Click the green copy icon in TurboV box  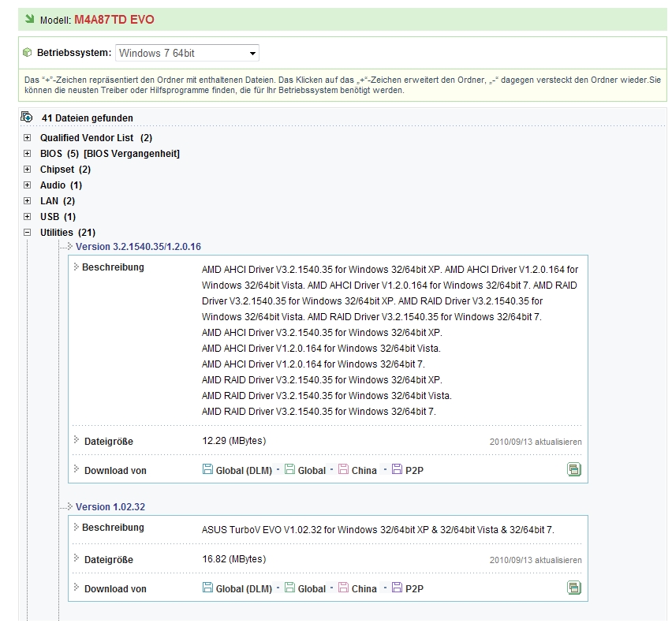574,588
